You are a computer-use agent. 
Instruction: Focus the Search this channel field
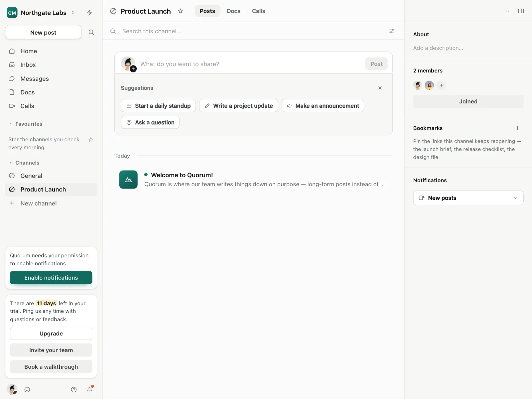[x=253, y=31]
